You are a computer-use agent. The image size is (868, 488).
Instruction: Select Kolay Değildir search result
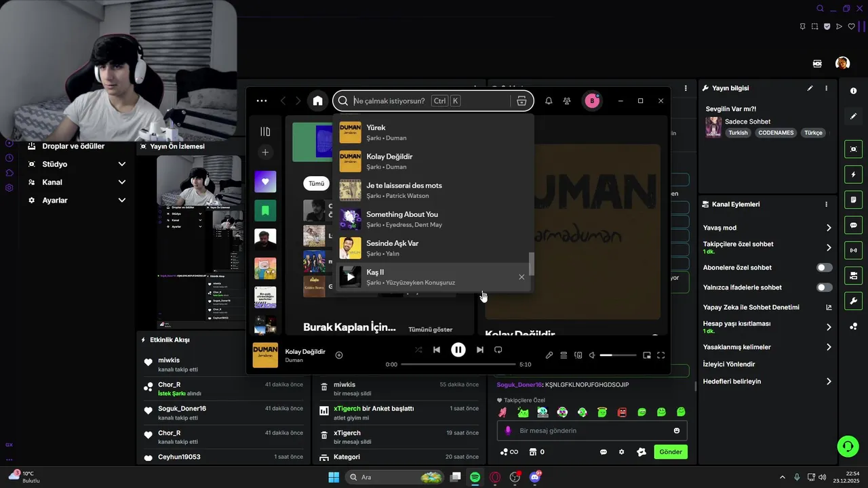[433, 161]
